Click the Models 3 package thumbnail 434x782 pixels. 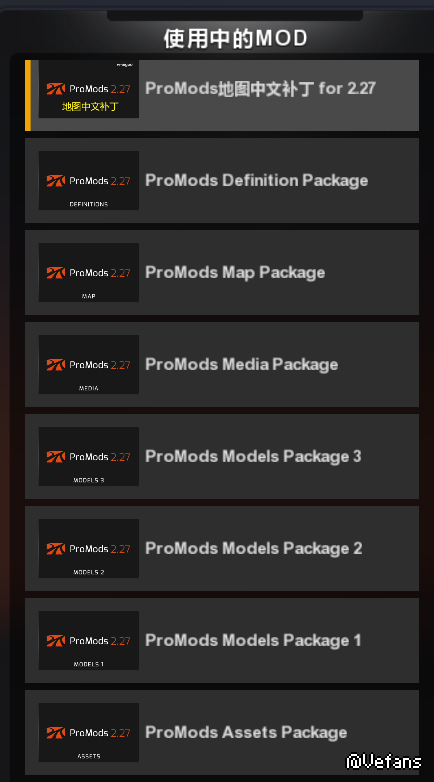89,456
